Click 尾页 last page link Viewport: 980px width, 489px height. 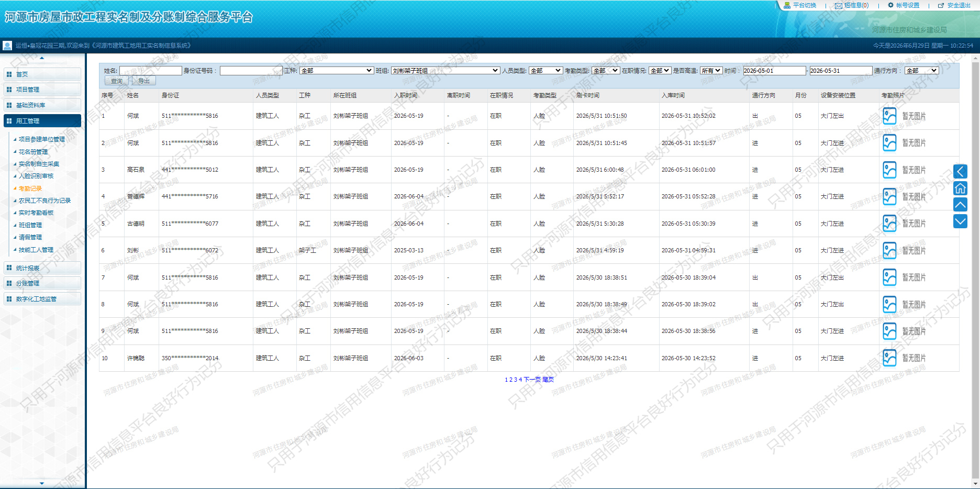548,380
